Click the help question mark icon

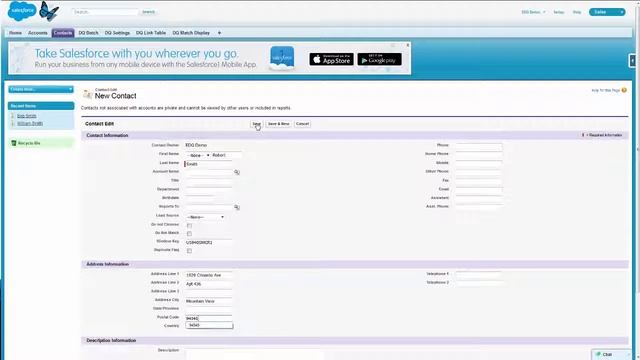pyautogui.click(x=624, y=90)
